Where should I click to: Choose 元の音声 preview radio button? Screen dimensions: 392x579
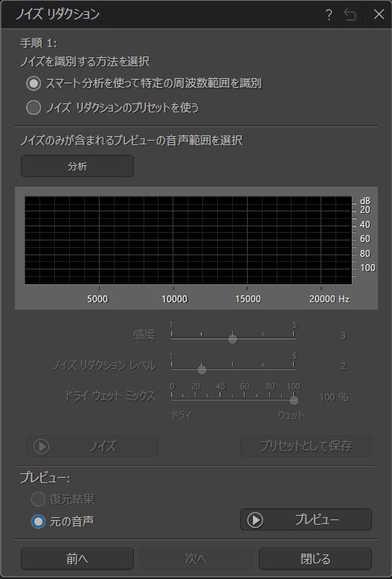(38, 522)
